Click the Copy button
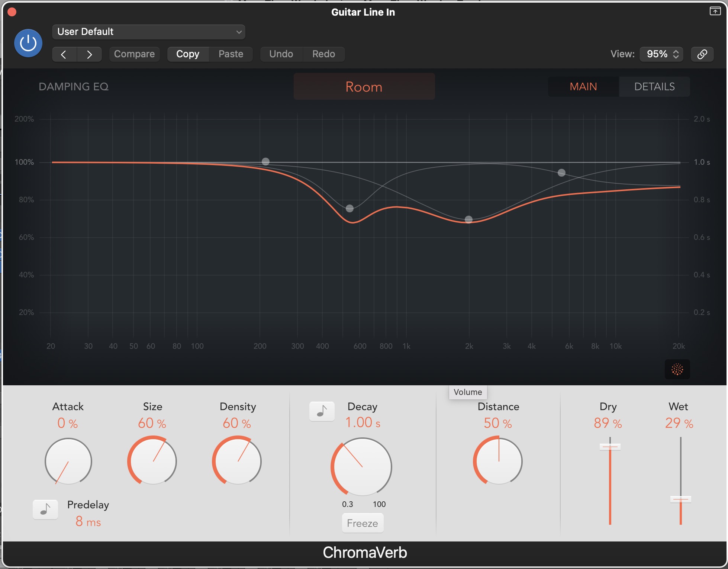The image size is (728, 569). coord(188,54)
